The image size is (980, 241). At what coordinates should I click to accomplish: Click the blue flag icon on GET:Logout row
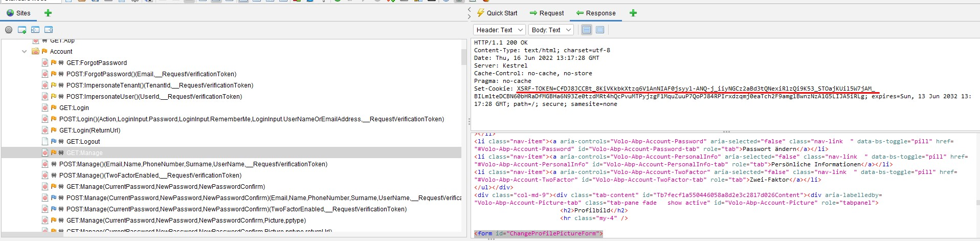click(x=53, y=142)
